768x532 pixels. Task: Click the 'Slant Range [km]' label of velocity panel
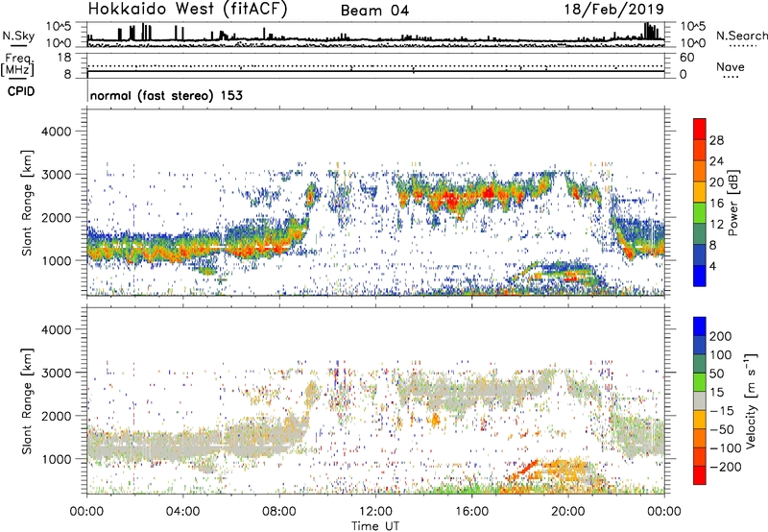point(27,401)
